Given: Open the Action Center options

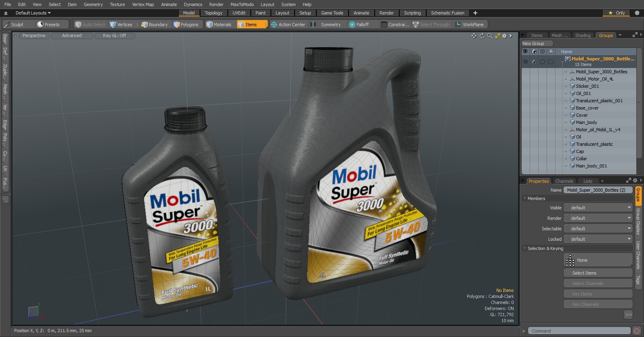Looking at the screenshot, I should click(288, 25).
